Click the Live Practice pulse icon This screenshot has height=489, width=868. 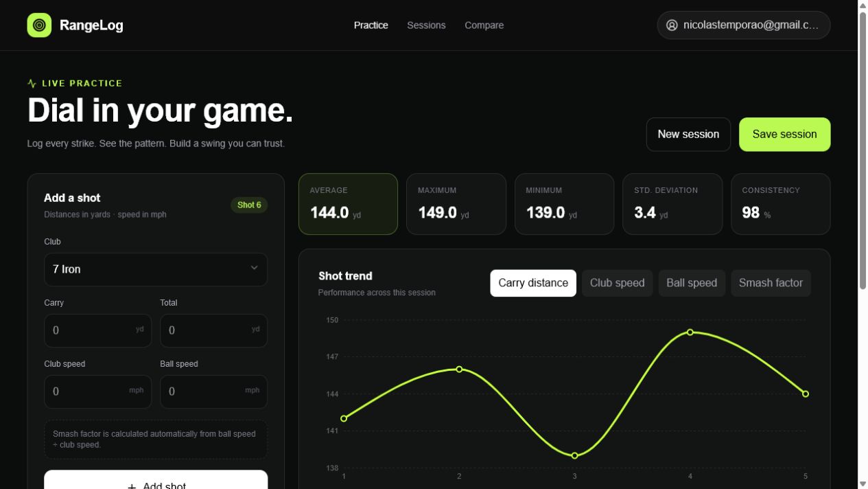32,83
